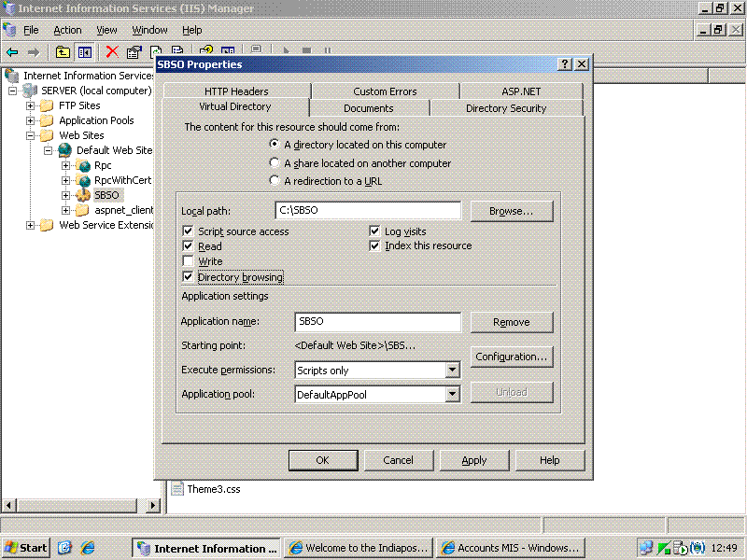Click the Forward arrow toolbar icon

point(34,52)
